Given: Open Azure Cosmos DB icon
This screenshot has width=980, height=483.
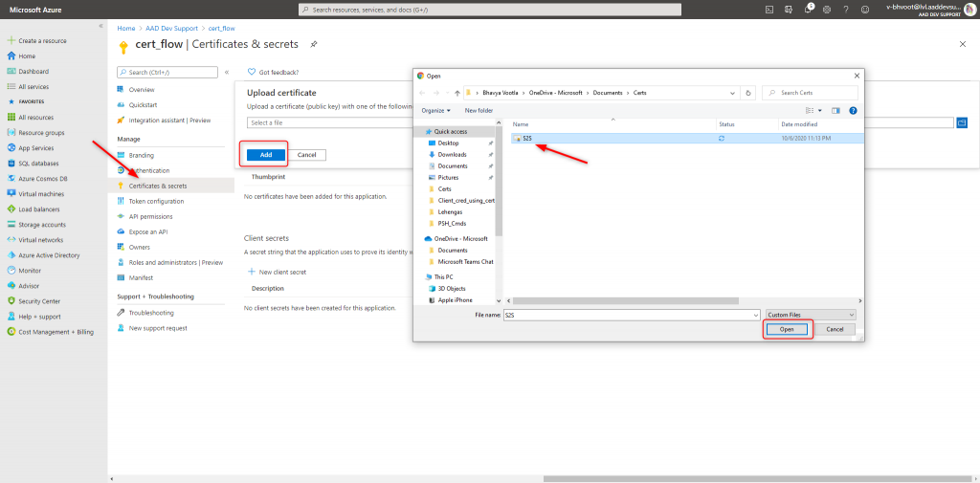Looking at the screenshot, I should [11, 179].
